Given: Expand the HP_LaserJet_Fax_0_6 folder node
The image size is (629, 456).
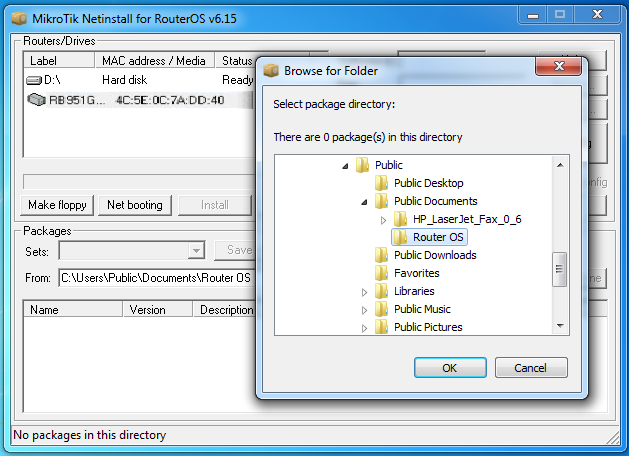Looking at the screenshot, I should click(383, 220).
